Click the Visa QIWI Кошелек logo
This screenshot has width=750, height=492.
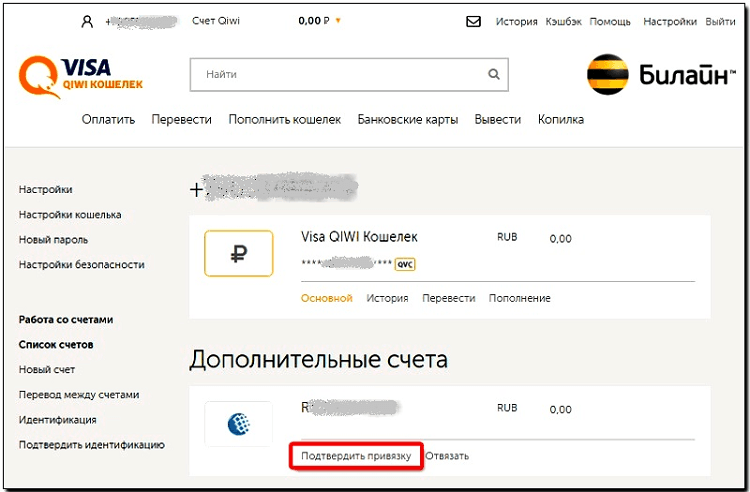tap(81, 77)
